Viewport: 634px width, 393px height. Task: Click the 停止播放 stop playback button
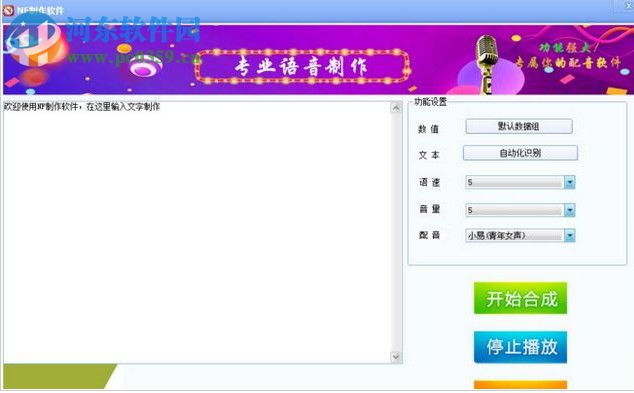tap(520, 347)
